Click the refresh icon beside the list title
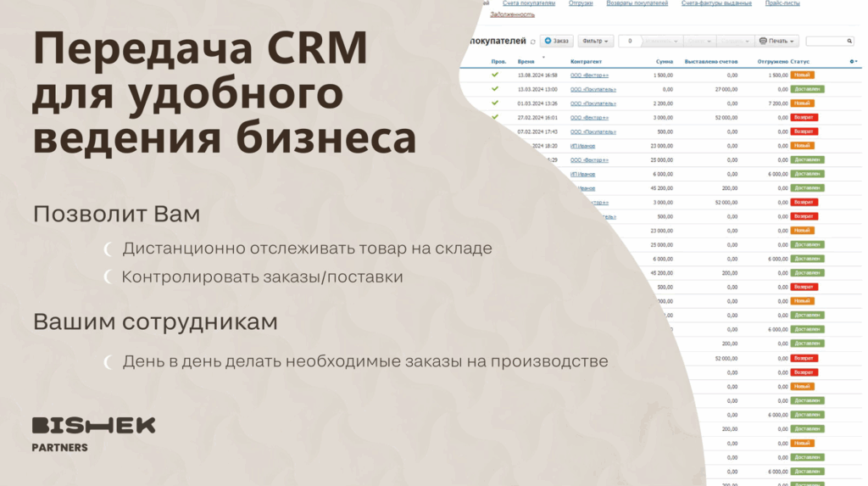This screenshot has height=486, width=868. [533, 42]
